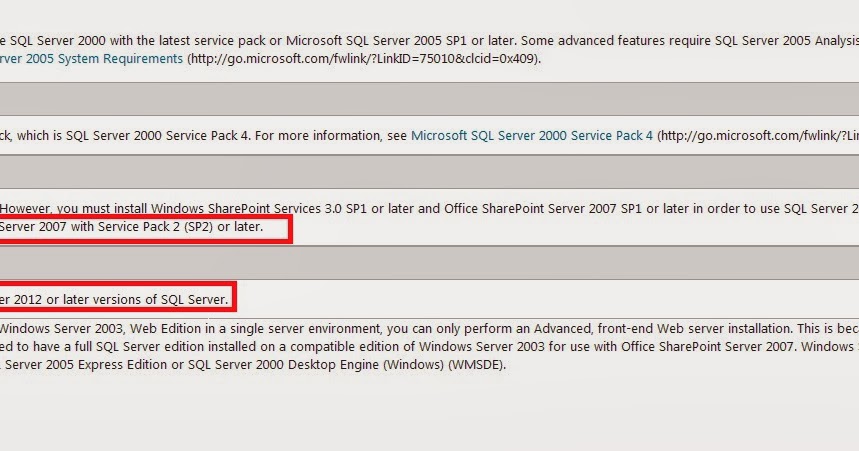
Task: Click "SQL Server 2000 Desktop Engine" text
Action: click(x=283, y=364)
